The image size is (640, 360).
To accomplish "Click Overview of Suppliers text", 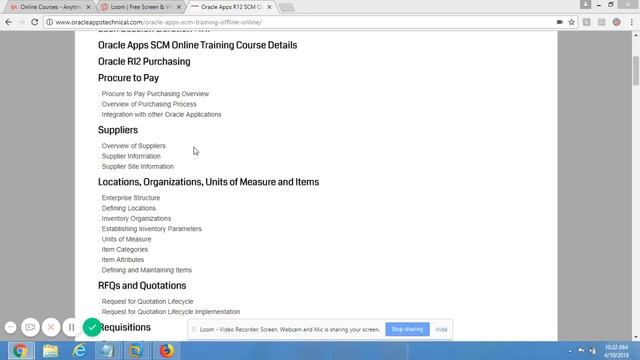I will [133, 146].
